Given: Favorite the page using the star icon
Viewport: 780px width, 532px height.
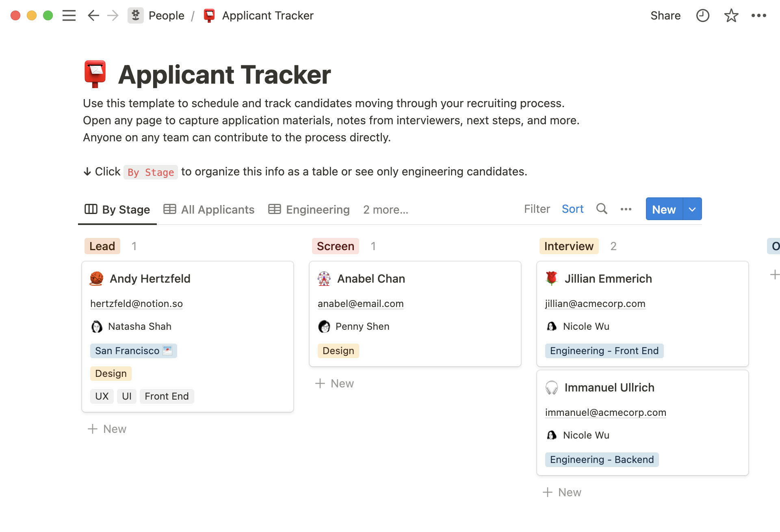Looking at the screenshot, I should point(731,15).
